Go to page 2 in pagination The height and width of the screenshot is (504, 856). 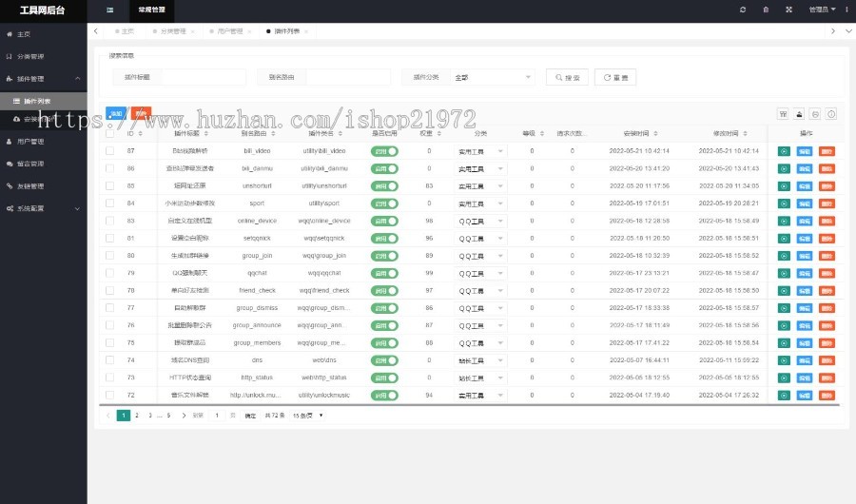[136, 416]
